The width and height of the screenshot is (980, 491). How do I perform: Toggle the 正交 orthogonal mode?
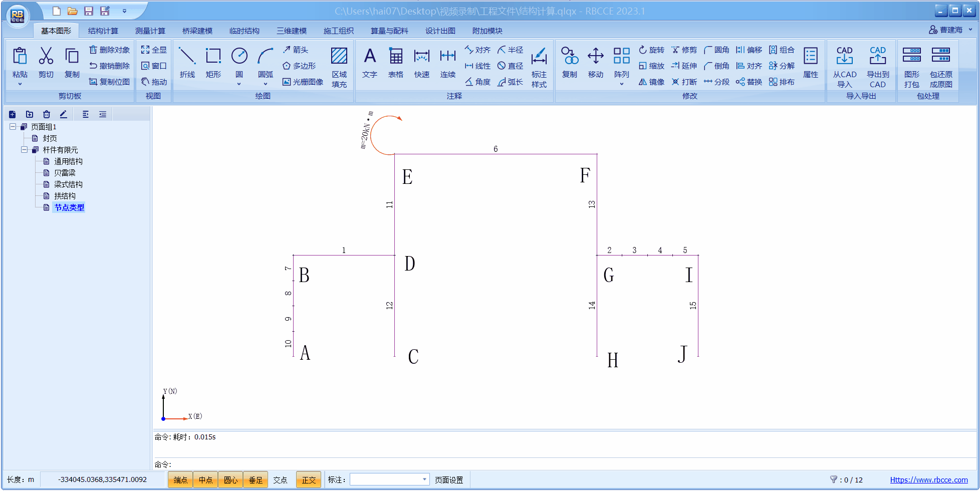tap(309, 480)
